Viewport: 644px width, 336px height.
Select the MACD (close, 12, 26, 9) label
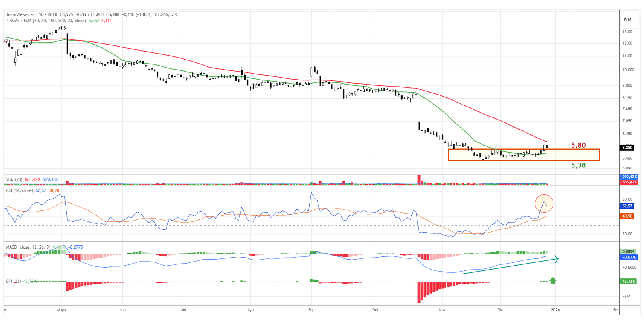point(28,247)
